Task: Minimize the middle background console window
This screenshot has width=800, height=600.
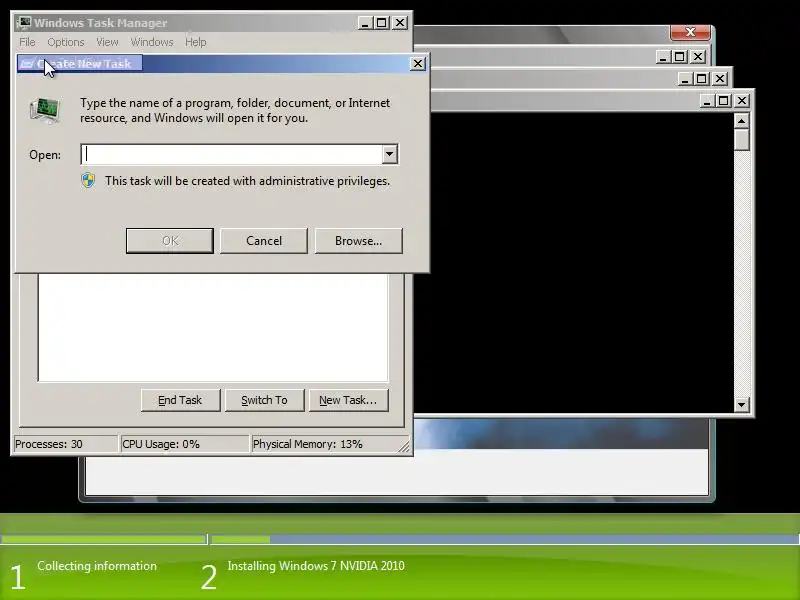Action: pyautogui.click(x=685, y=79)
